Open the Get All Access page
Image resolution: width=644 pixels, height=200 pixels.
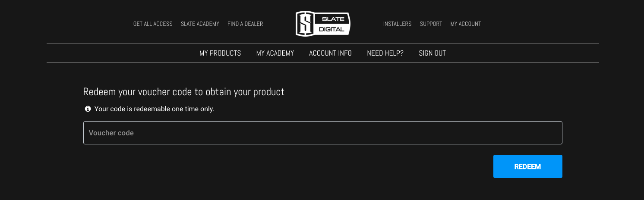point(153,24)
